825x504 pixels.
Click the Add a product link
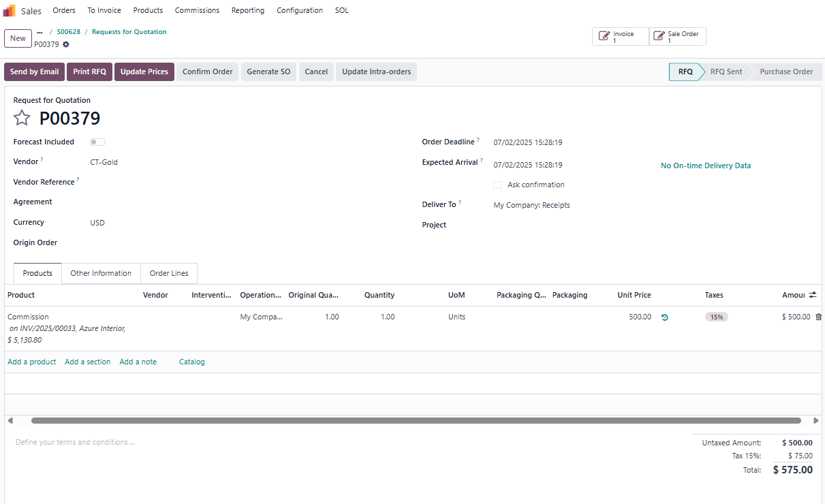(32, 362)
